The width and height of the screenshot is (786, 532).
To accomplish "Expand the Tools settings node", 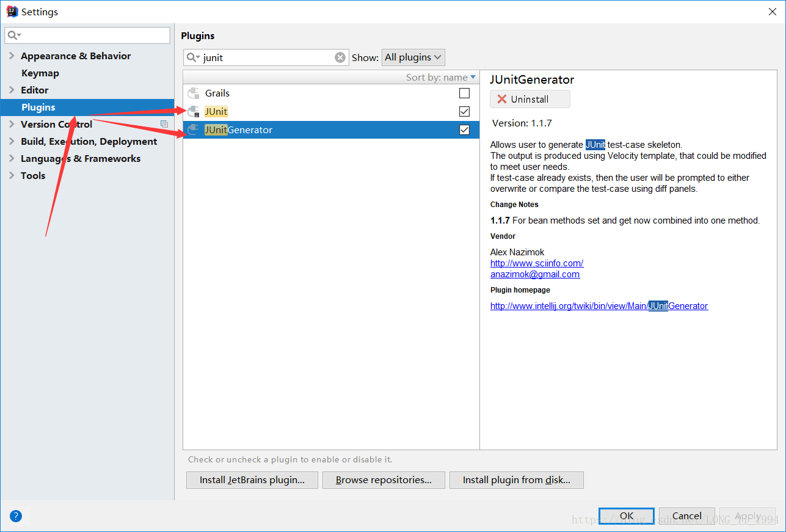I will (12, 175).
